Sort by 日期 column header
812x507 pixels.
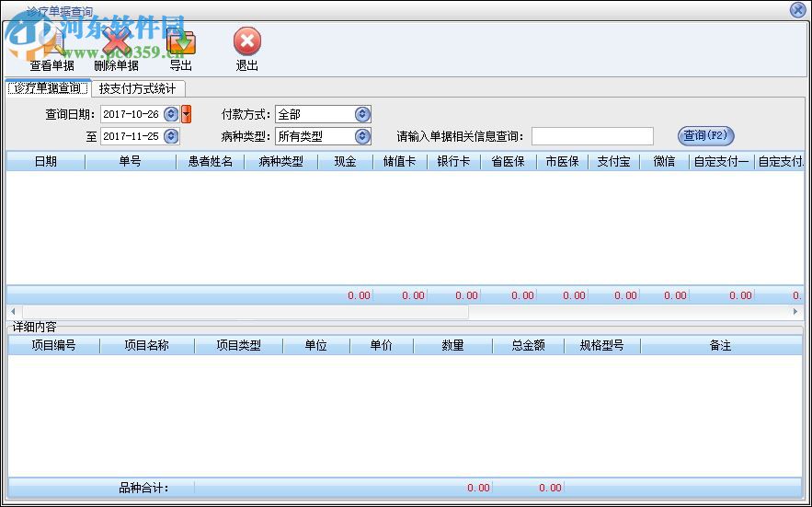(46, 162)
